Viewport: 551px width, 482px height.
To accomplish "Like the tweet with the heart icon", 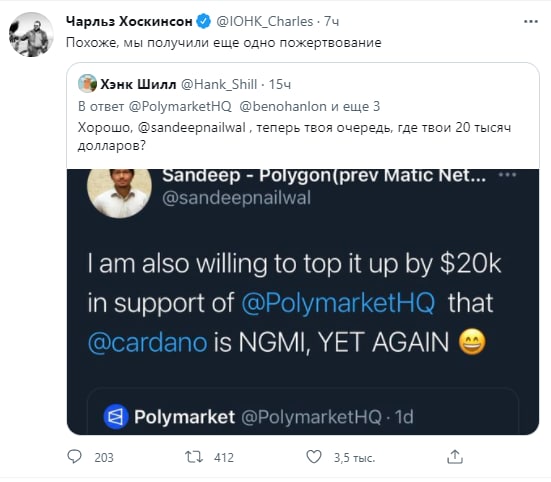I will tap(313, 457).
